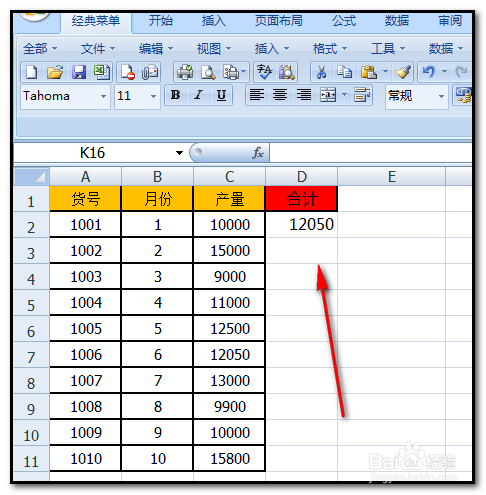
Task: Open the 格式 menu
Action: point(330,49)
